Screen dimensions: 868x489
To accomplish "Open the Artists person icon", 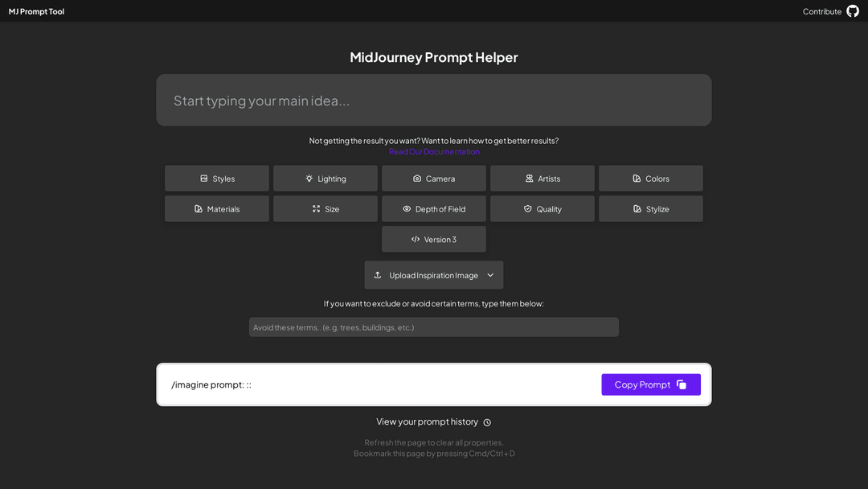I will 529,179.
